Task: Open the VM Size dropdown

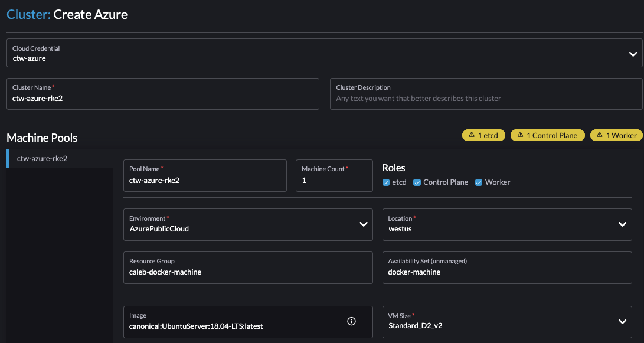Action: point(622,321)
